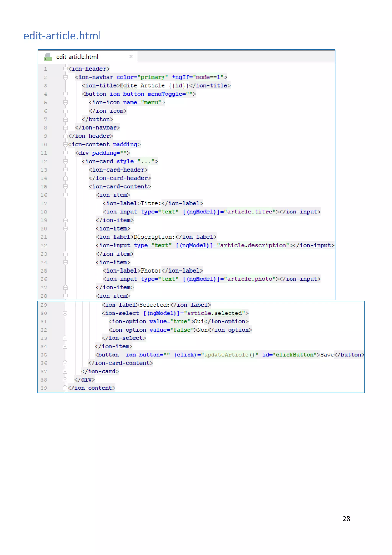Click the closing </ion-card> tag
392x555 pixels.
pos(100,371)
